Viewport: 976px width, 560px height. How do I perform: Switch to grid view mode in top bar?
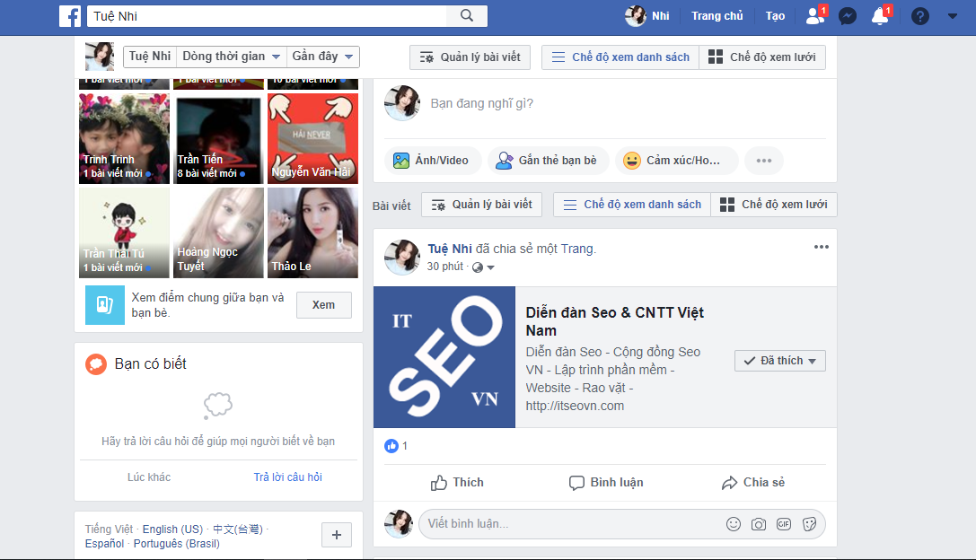762,57
